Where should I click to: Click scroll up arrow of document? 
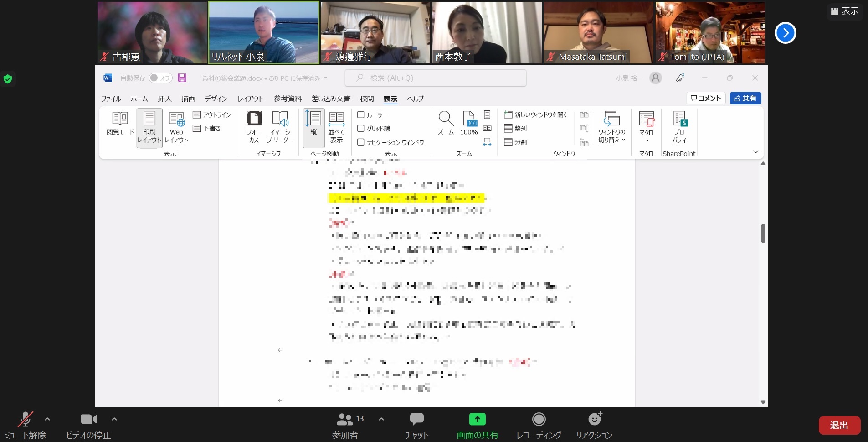(763, 163)
